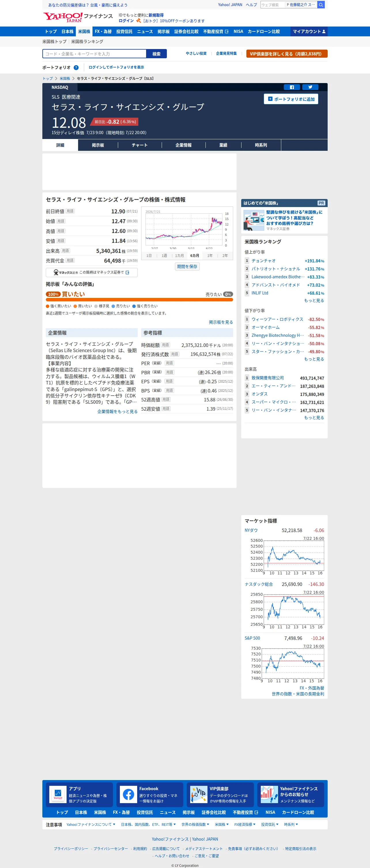
Task: Click the web search magnifier icon
Action: click(321, 5)
